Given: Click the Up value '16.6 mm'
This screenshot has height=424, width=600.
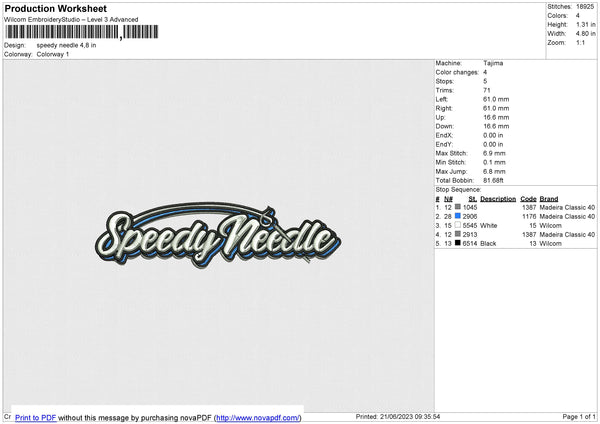Looking at the screenshot, I should pos(496,117).
